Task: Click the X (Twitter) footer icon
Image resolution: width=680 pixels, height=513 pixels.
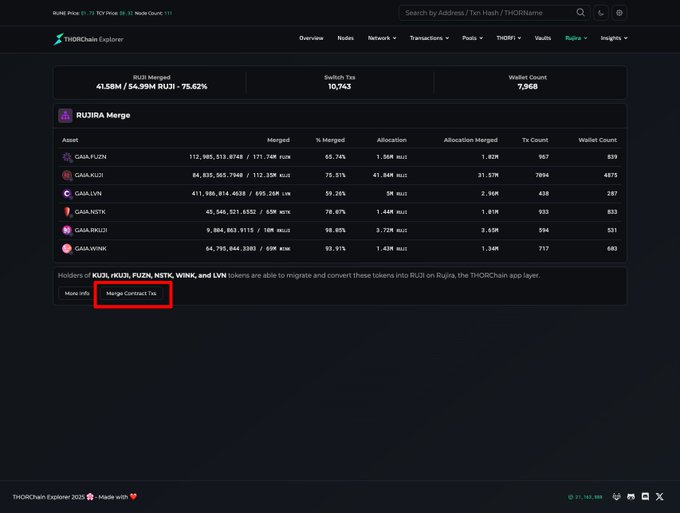Action: (x=659, y=496)
